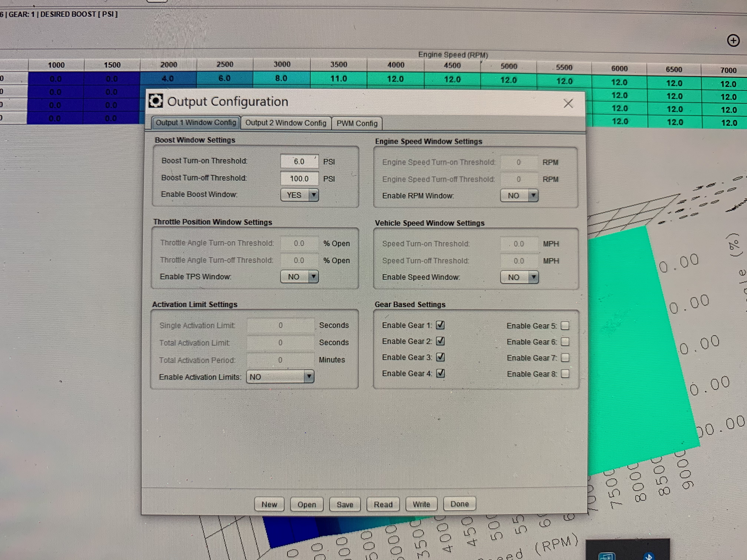
Task: Click the Done button
Action: point(459,504)
